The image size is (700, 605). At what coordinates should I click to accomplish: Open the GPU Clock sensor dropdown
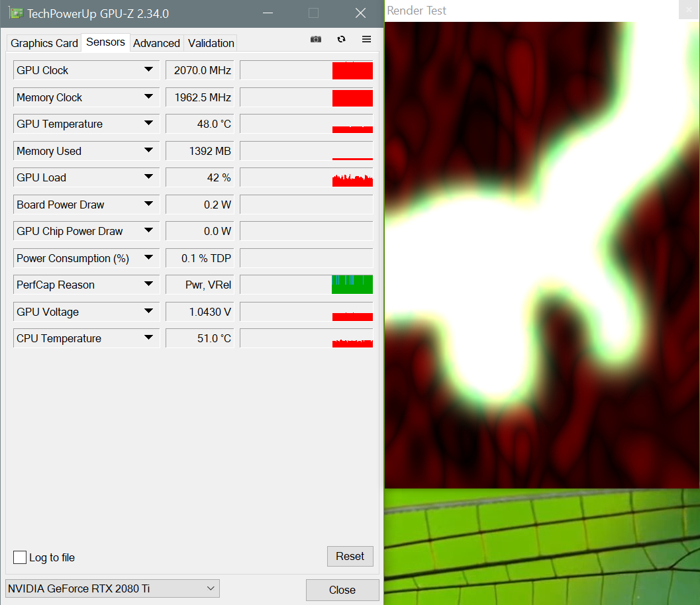(x=148, y=70)
